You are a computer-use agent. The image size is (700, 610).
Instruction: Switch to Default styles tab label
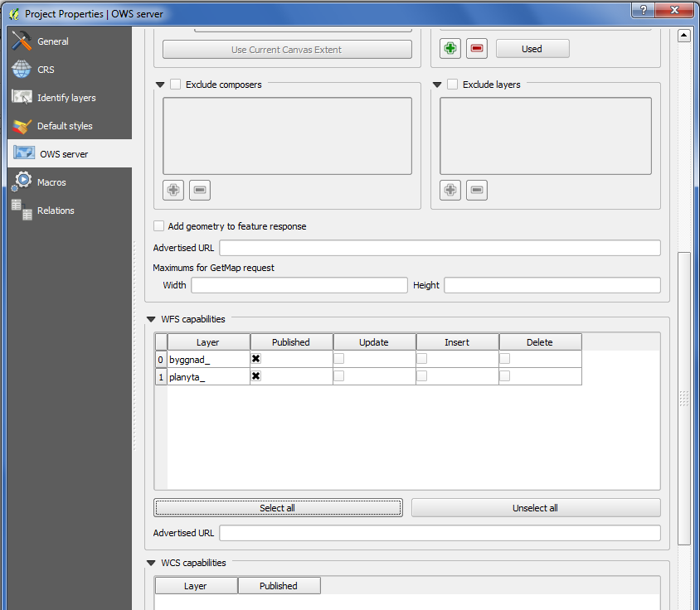point(65,126)
